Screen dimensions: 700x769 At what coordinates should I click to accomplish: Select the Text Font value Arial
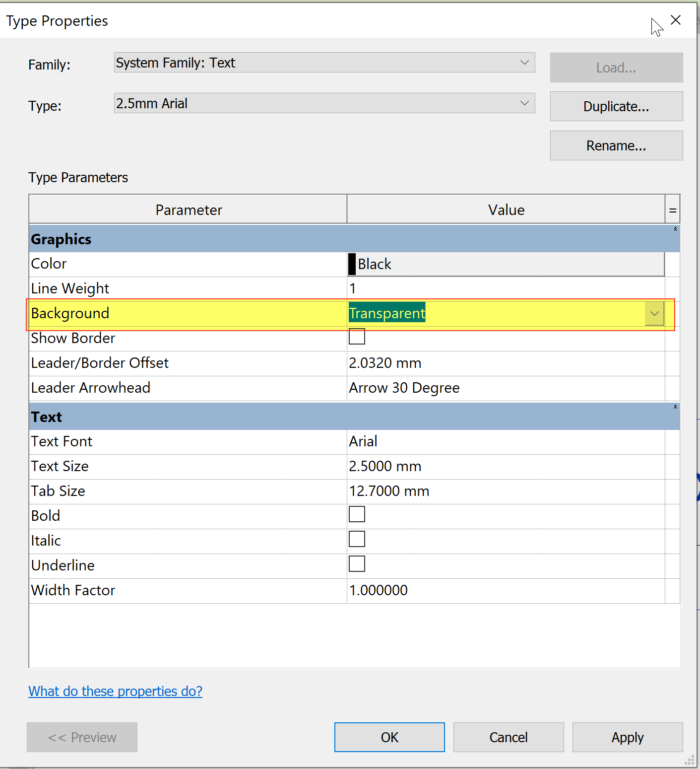click(506, 442)
